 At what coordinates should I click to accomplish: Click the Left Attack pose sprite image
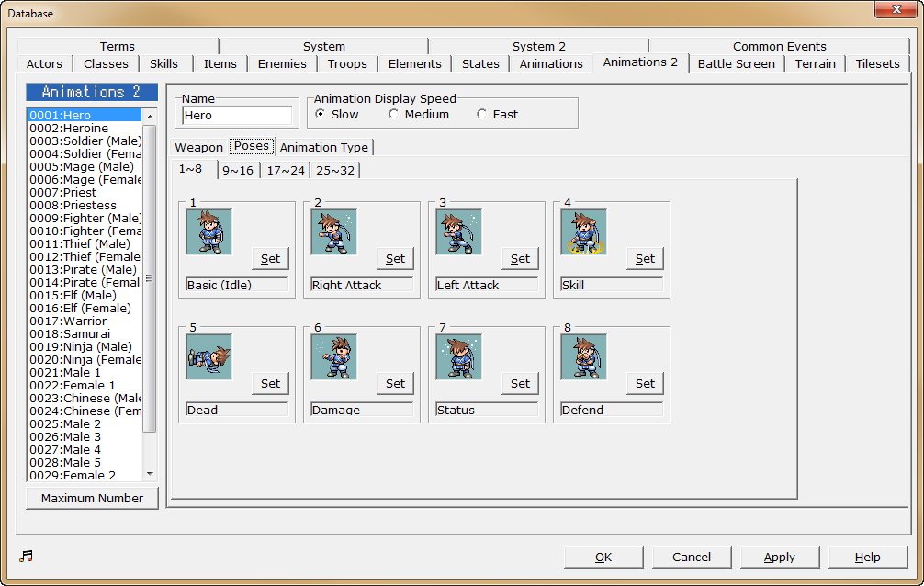click(458, 231)
